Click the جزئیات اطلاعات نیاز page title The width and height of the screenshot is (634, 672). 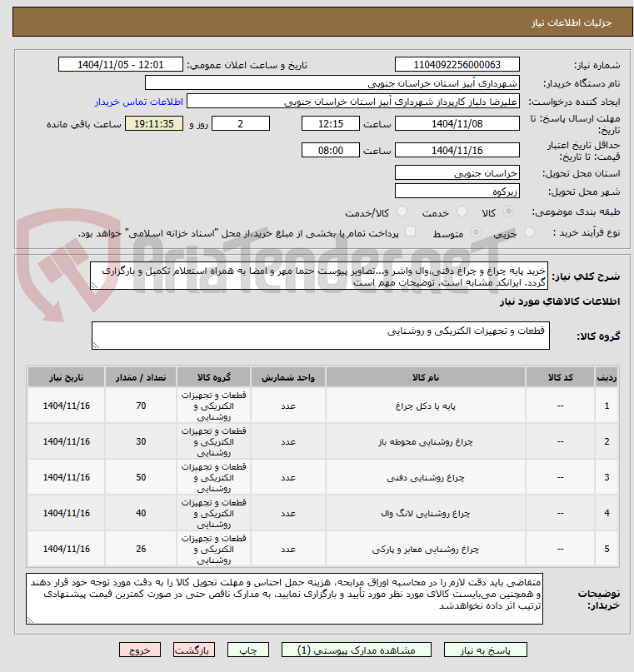point(572,22)
